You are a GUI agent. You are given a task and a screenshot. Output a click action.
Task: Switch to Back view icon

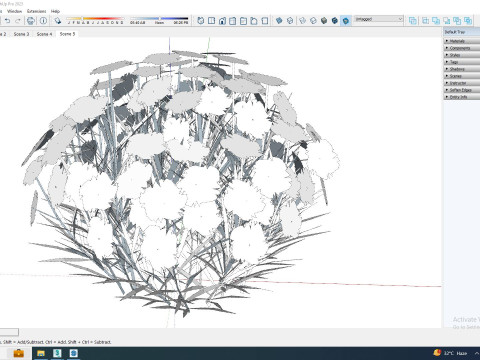(243, 21)
